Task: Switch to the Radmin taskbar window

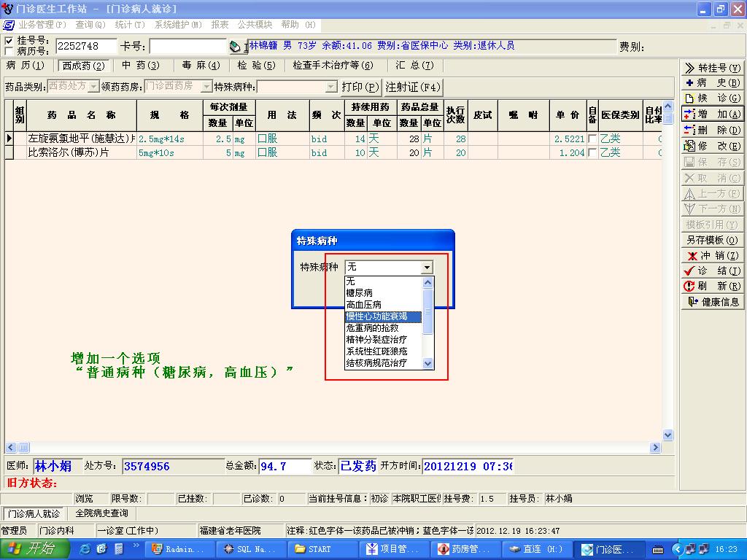Action: pos(179,549)
